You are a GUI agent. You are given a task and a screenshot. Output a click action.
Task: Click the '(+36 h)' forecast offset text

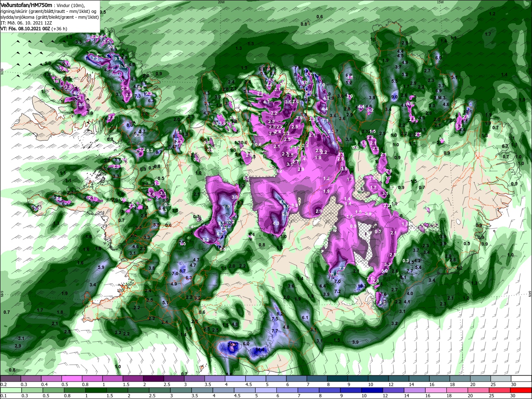(60, 29)
